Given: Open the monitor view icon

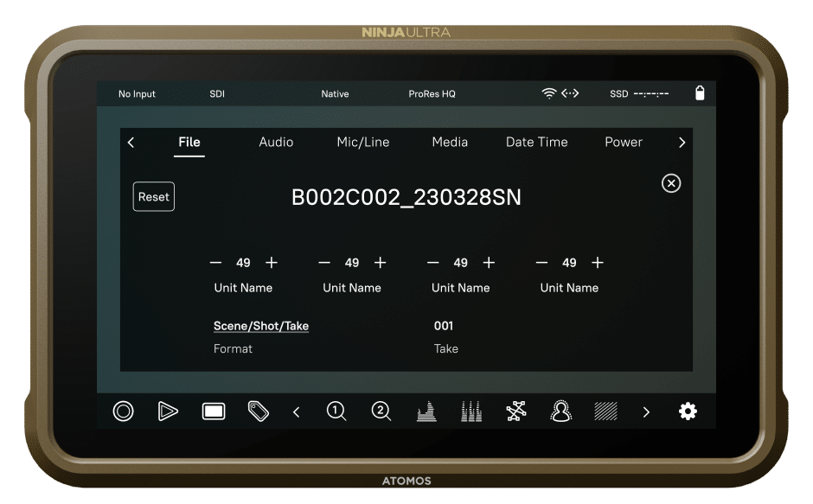Looking at the screenshot, I should pos(214,411).
